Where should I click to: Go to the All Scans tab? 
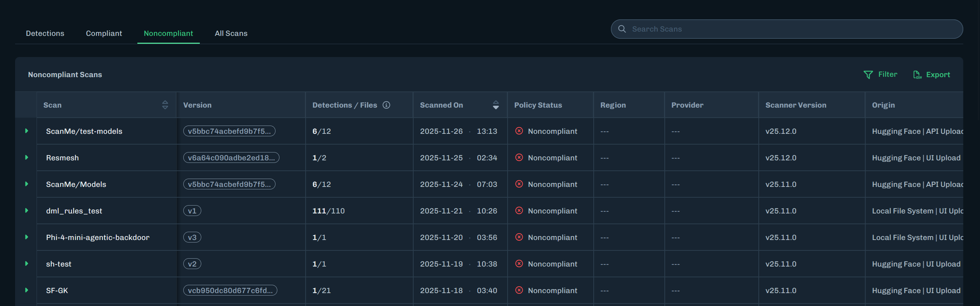coord(231,33)
